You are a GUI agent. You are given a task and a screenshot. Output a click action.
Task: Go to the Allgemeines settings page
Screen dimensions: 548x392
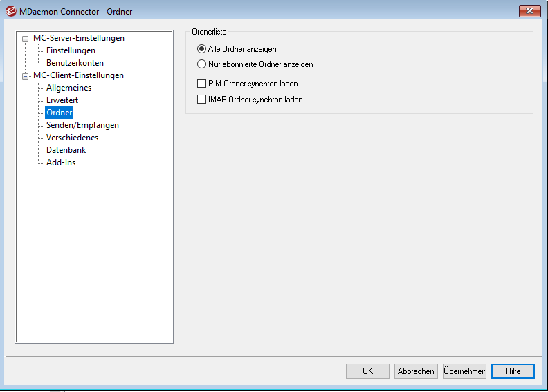tap(68, 88)
